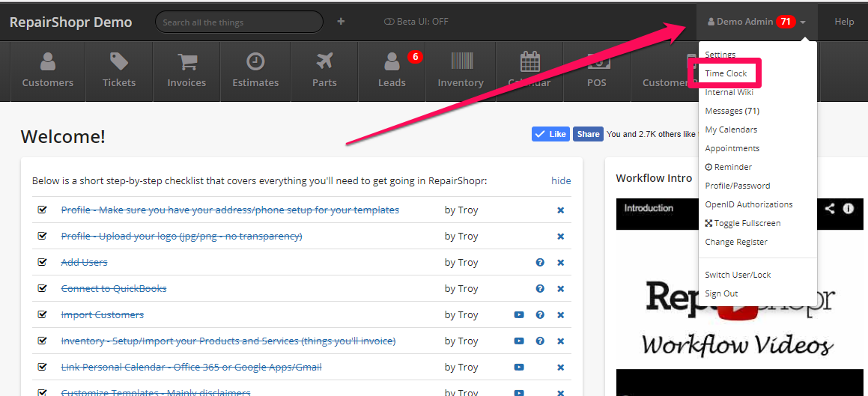Click the red 6 Leads badge
The height and width of the screenshot is (396, 868).
coord(415,56)
